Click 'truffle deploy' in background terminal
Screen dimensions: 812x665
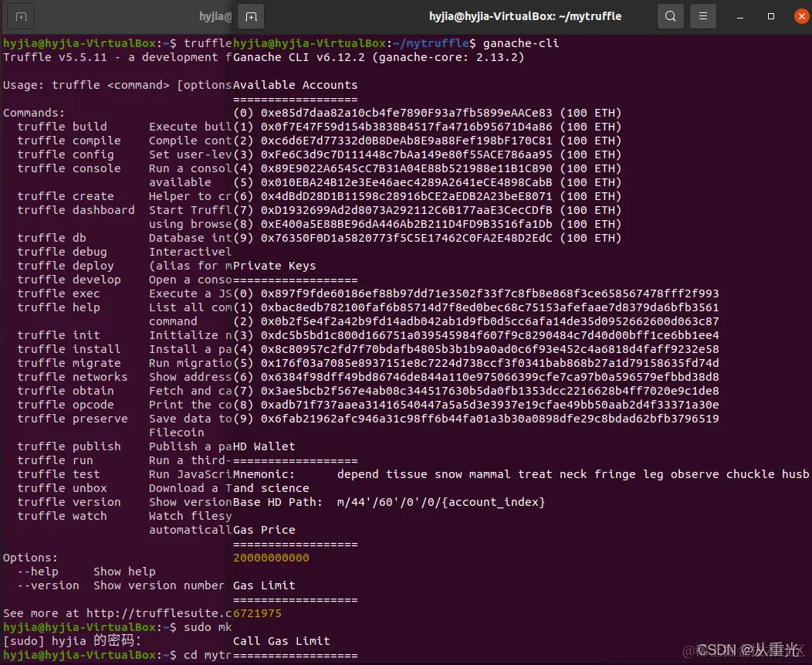pyautogui.click(x=66, y=266)
